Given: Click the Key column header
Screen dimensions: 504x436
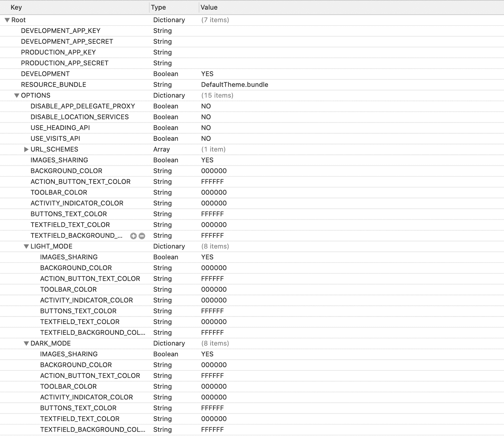Looking at the screenshot, I should (x=16, y=7).
